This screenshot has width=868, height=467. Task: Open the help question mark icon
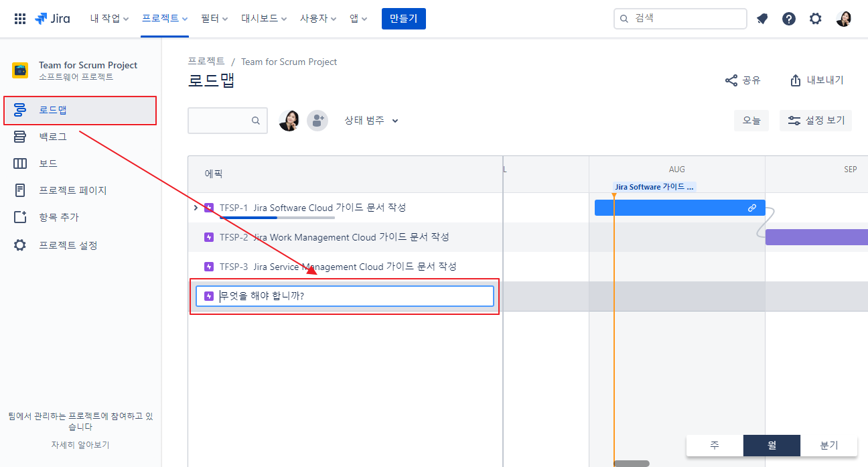pos(789,19)
